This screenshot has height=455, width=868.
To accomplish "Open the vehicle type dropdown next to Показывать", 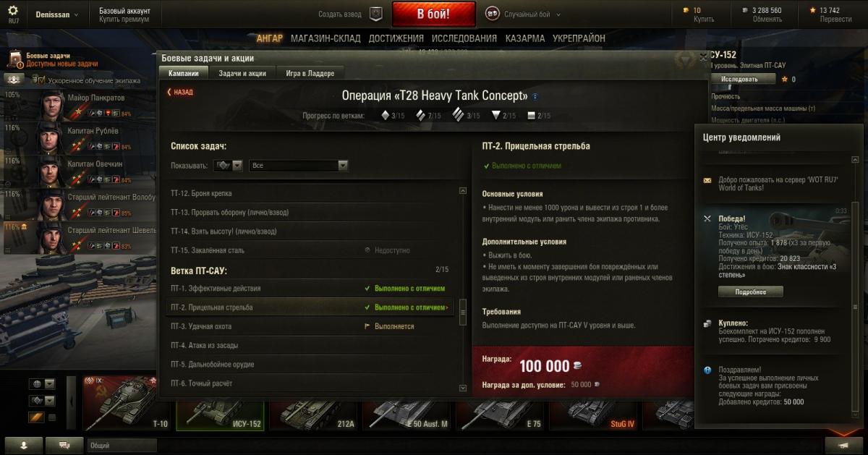I will click(228, 166).
